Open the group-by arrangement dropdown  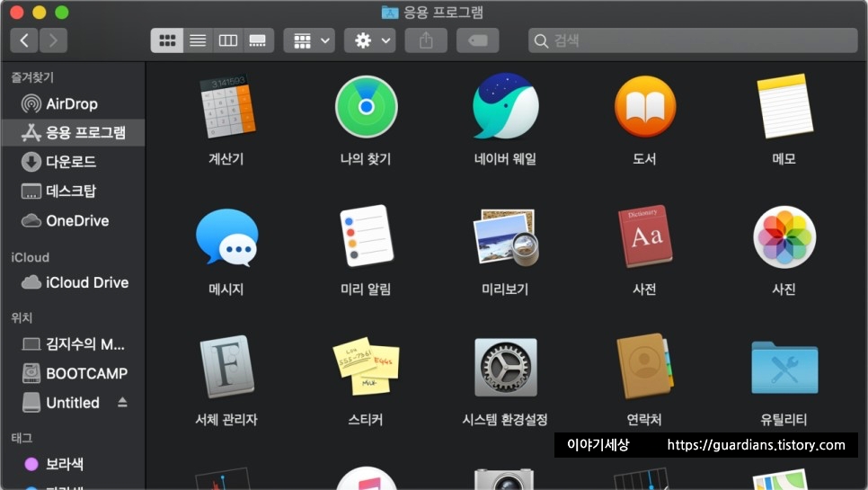click(309, 40)
